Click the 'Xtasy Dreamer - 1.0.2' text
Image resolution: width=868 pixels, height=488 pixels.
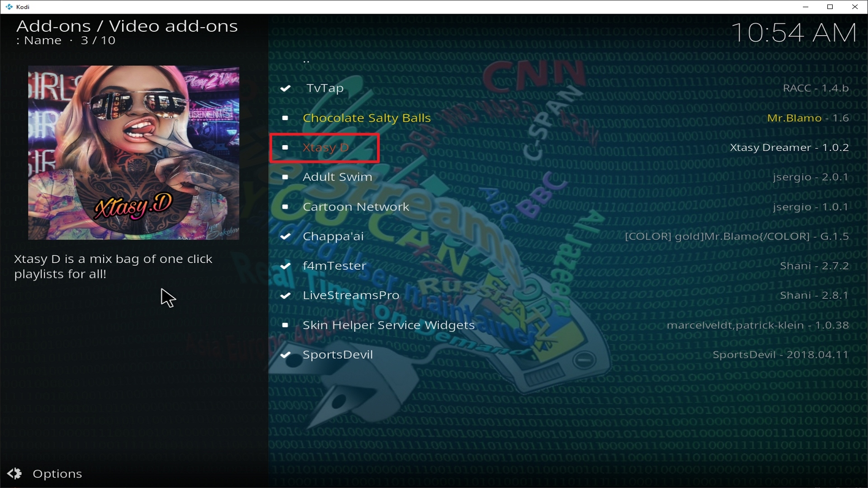789,147
